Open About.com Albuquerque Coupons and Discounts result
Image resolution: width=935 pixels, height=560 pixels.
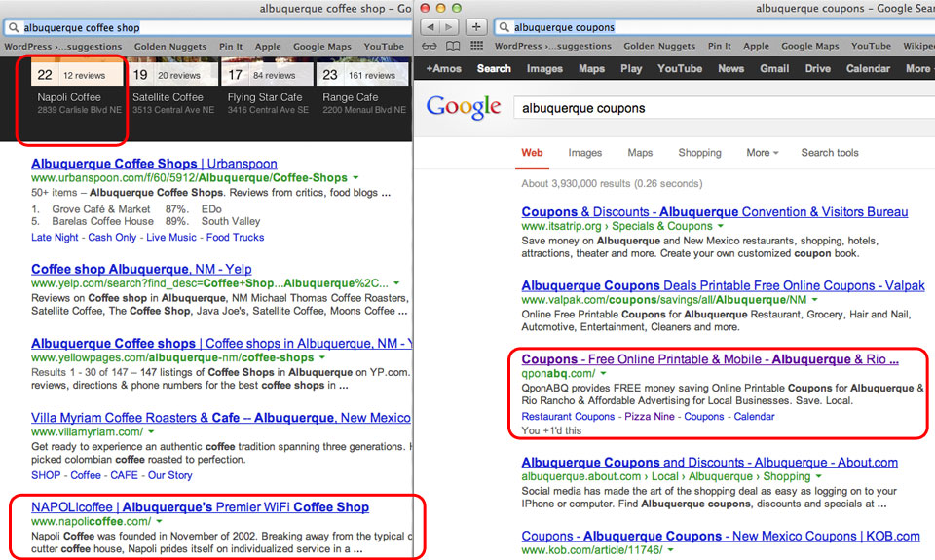point(710,463)
